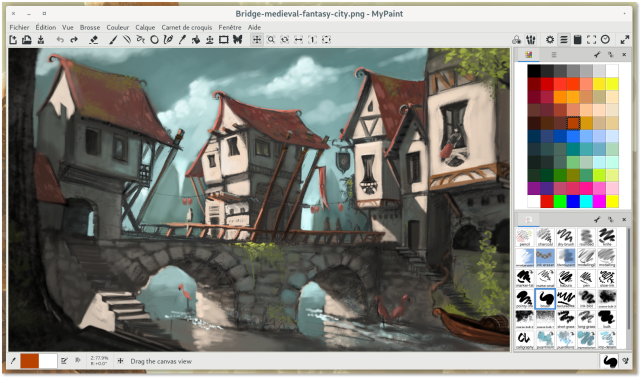640x377 pixels.
Task: Redo the last undone stroke
Action: 74,40
